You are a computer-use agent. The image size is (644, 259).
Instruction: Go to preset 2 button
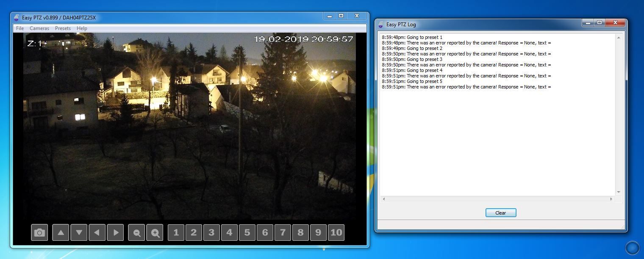(194, 233)
